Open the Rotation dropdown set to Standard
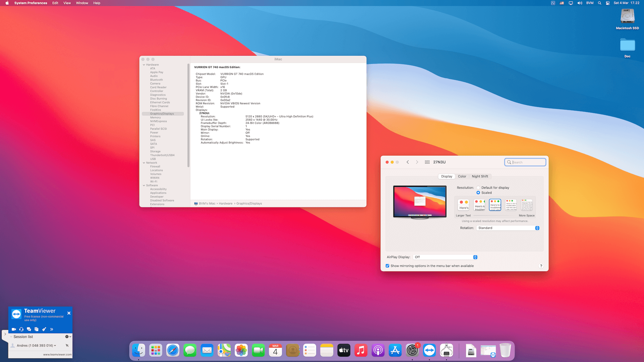This screenshot has width=644, height=362. click(x=508, y=228)
